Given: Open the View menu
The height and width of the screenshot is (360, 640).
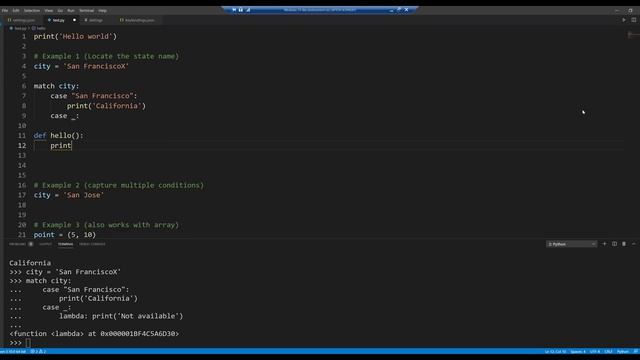Looking at the screenshot, I should (x=49, y=11).
